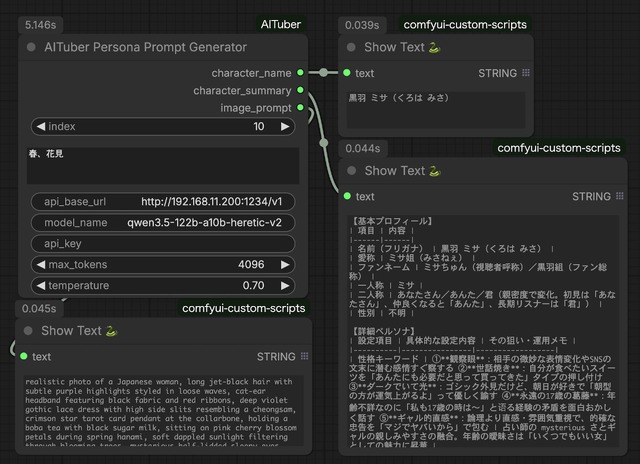Click the AITuber badge above the node
This screenshot has width=640, height=464.
[x=280, y=22]
